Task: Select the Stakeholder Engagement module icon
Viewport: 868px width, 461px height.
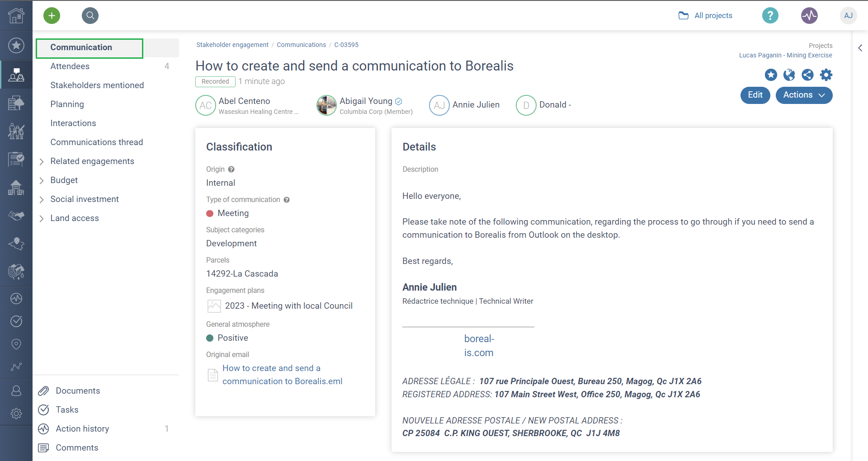Action: [16, 75]
